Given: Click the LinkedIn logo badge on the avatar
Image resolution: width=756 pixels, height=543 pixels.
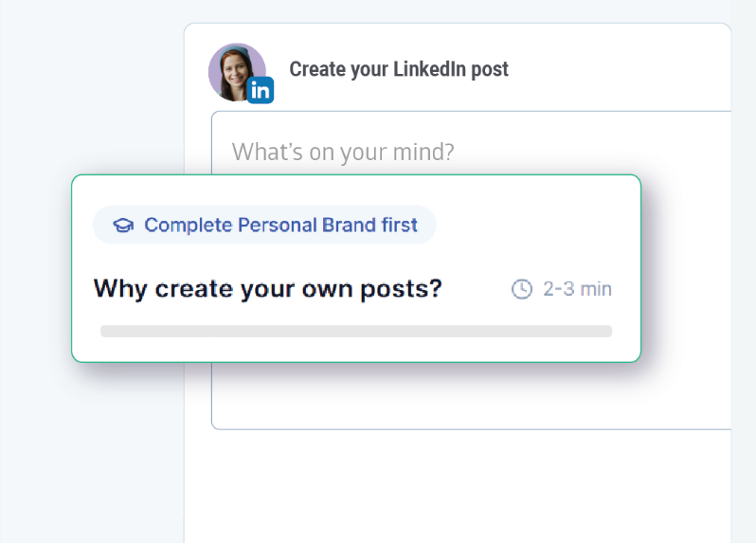Looking at the screenshot, I should coord(261,90).
